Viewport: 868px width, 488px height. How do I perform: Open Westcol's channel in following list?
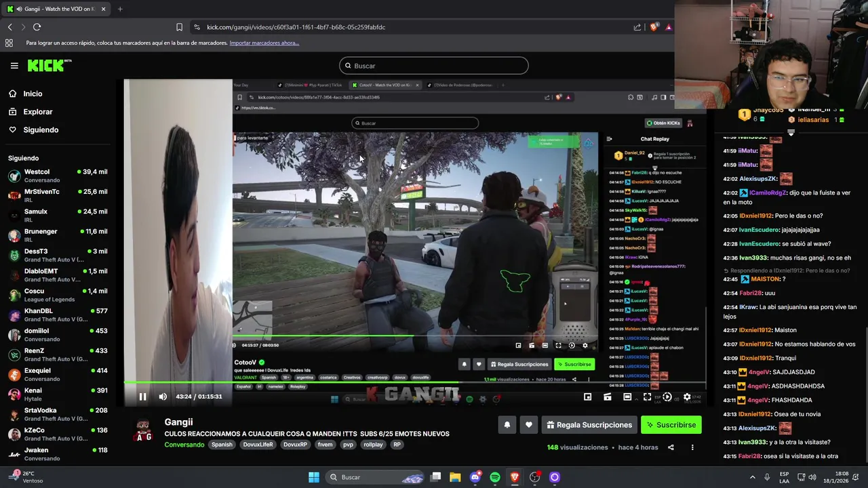pos(57,176)
